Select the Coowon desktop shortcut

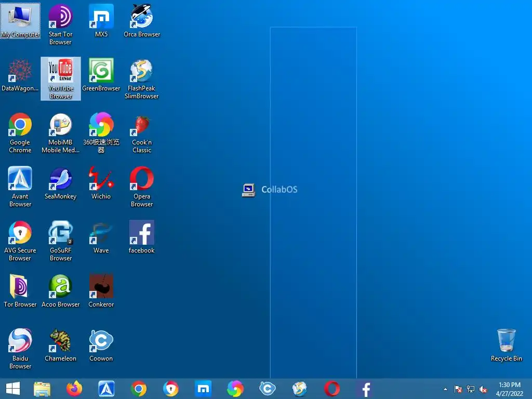[x=101, y=345]
